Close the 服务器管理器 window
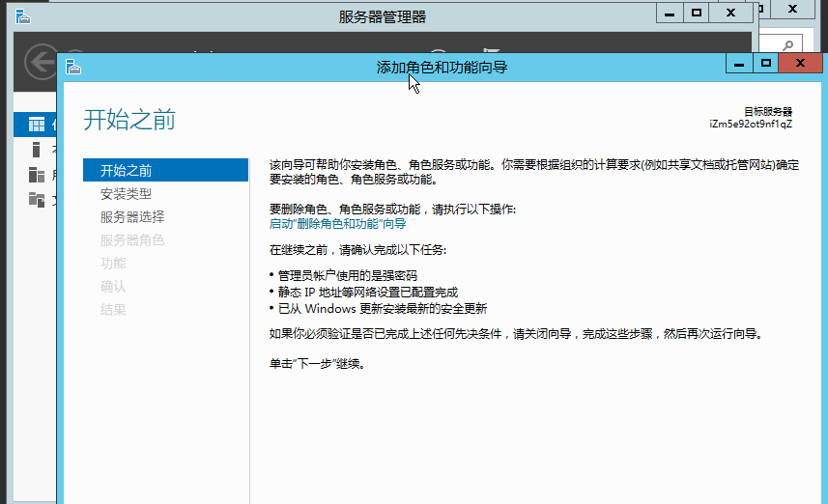Screen dimensions: 828x504 click(730, 14)
